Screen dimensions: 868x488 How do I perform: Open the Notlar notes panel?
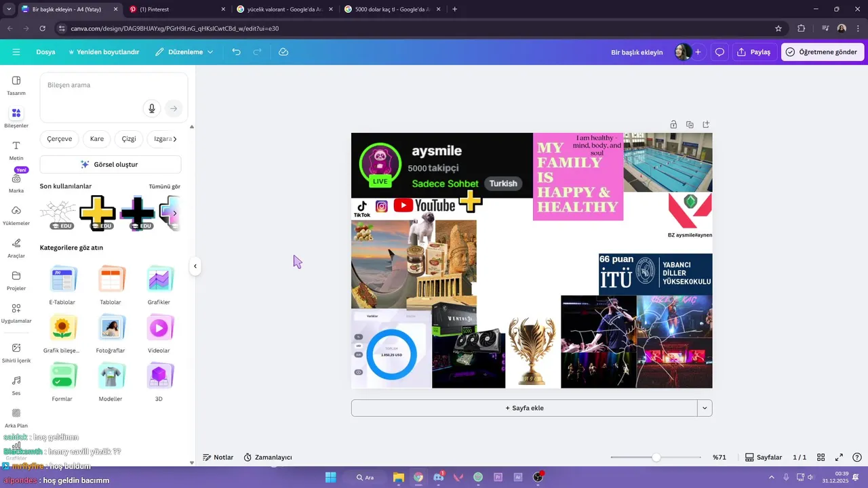pos(218,457)
